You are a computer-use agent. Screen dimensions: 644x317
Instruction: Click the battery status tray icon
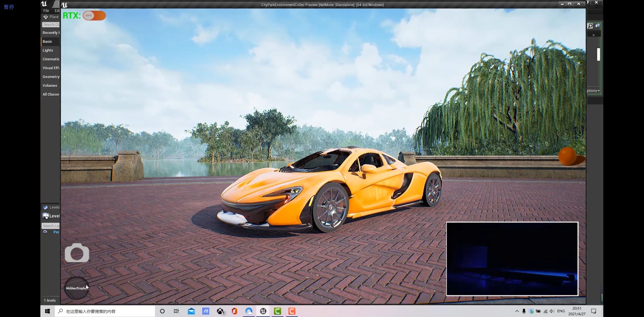[x=538, y=311]
